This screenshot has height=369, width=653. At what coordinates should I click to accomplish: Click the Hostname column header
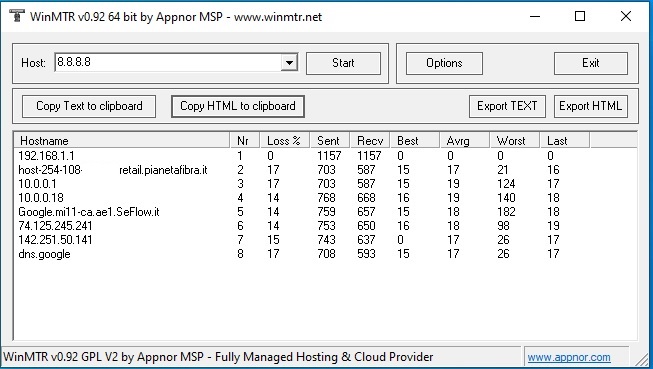point(122,141)
